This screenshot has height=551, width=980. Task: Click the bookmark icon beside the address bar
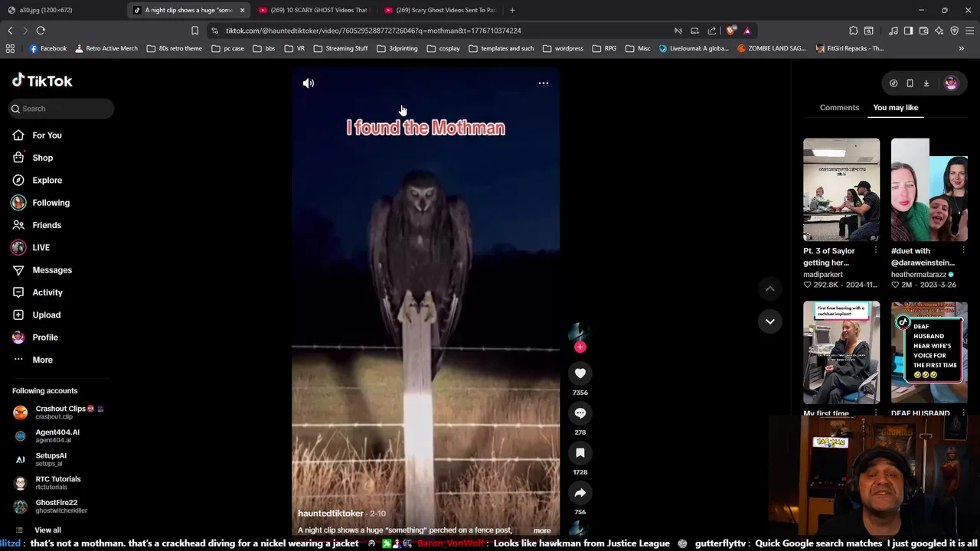tap(194, 31)
